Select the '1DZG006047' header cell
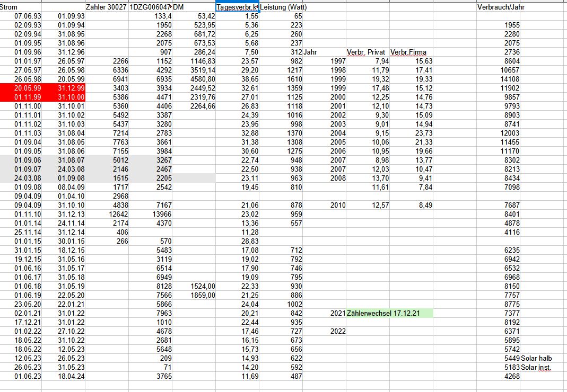This screenshot has width=567, height=392. click(x=150, y=7)
